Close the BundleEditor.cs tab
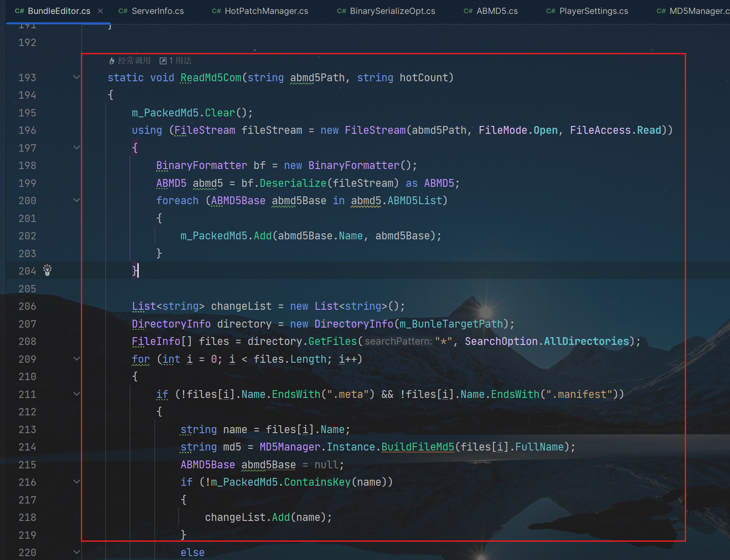 pos(100,11)
